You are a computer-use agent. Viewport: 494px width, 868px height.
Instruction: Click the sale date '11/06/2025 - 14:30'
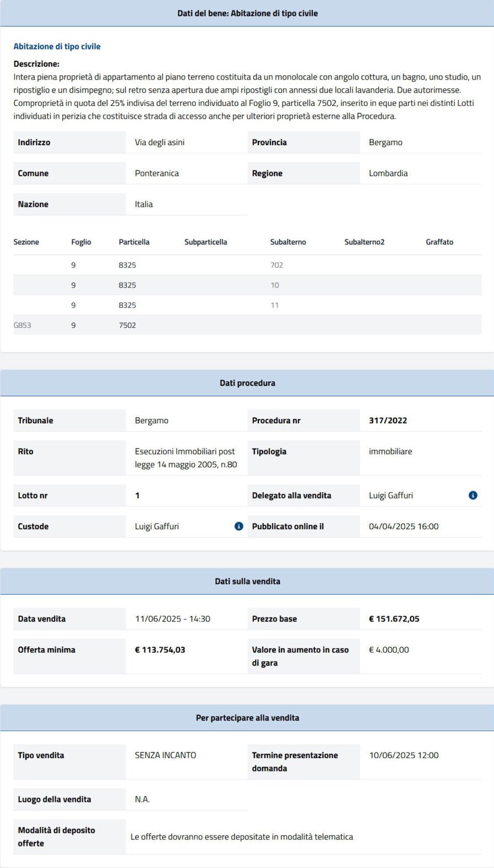(173, 619)
